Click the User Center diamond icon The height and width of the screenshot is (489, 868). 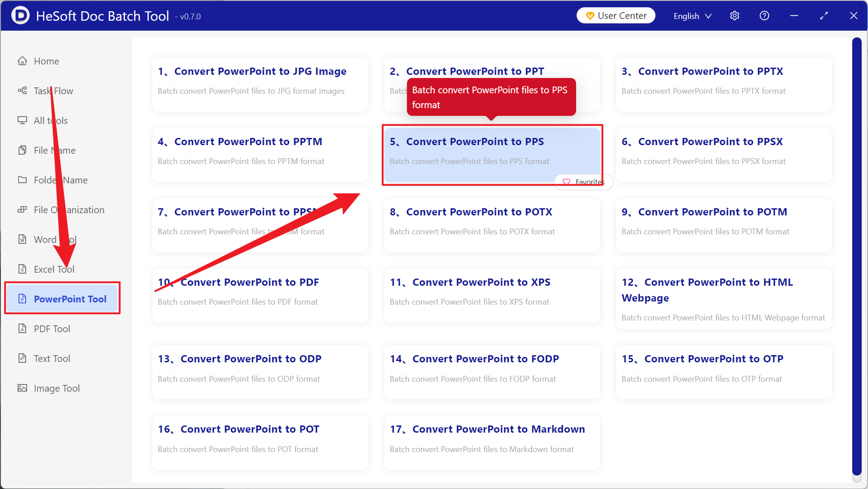[590, 16]
